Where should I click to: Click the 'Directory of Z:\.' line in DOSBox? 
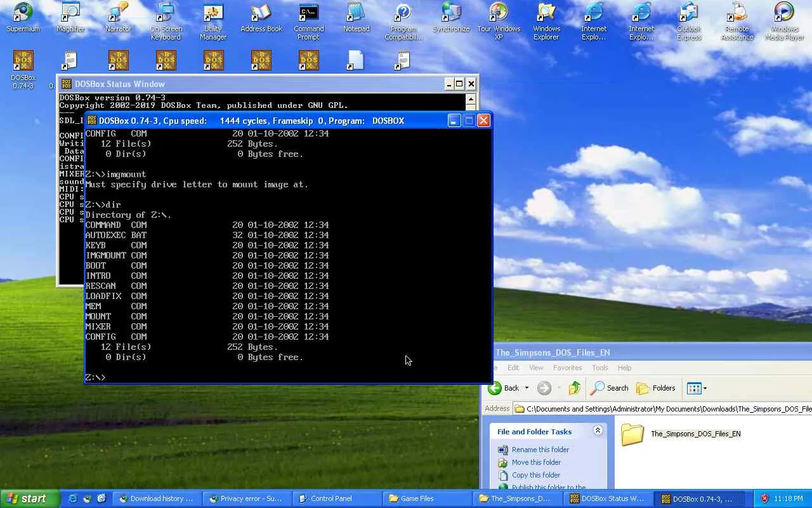click(128, 215)
